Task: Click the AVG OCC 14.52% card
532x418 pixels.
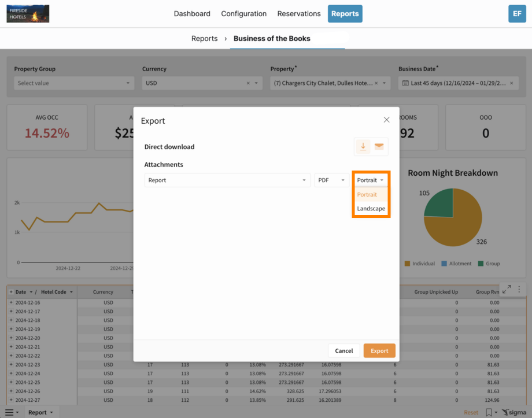Action: pos(47,127)
